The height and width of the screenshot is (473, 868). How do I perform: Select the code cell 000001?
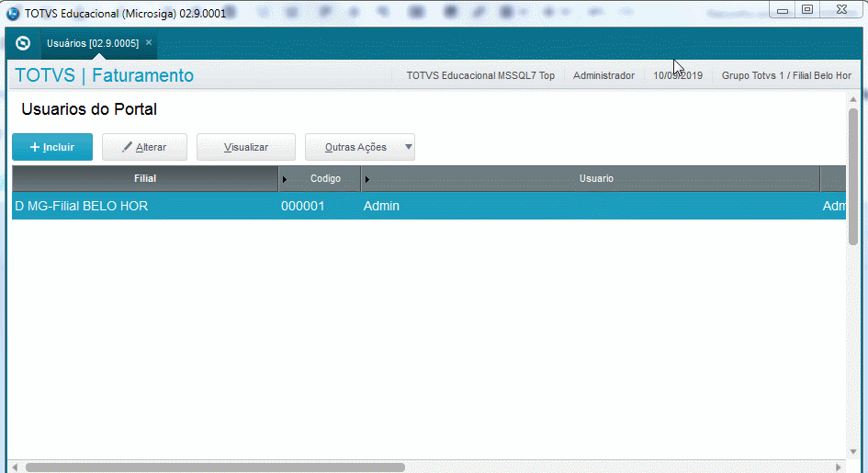tap(320, 206)
